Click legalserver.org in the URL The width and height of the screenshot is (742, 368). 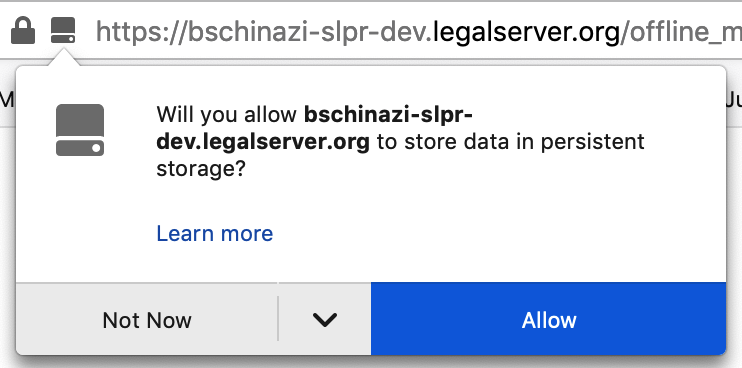tap(526, 32)
